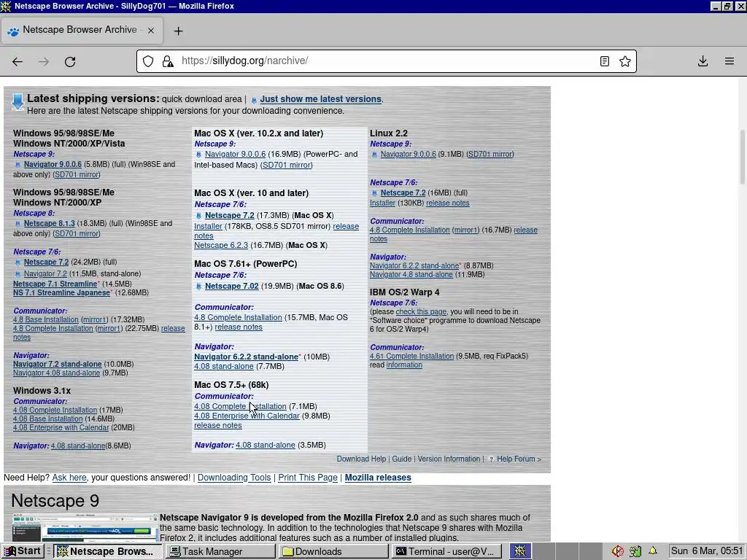Download Linux Netscape 7.2 16MB full
747x560 pixels.
403,192
